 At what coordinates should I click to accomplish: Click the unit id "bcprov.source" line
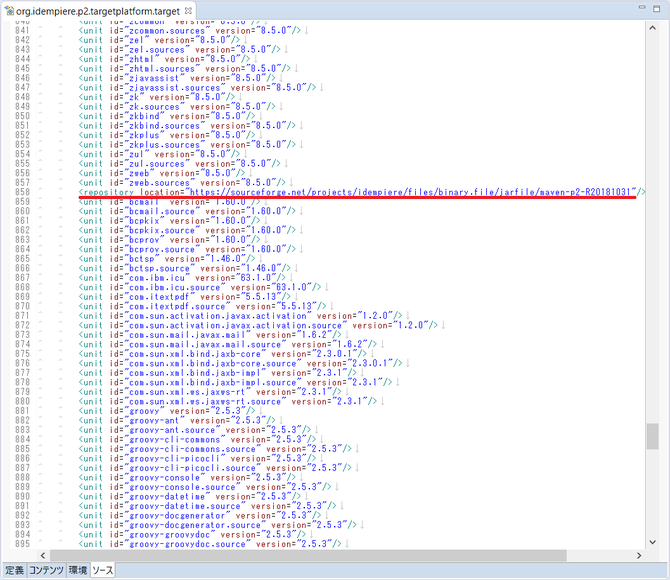click(187, 249)
